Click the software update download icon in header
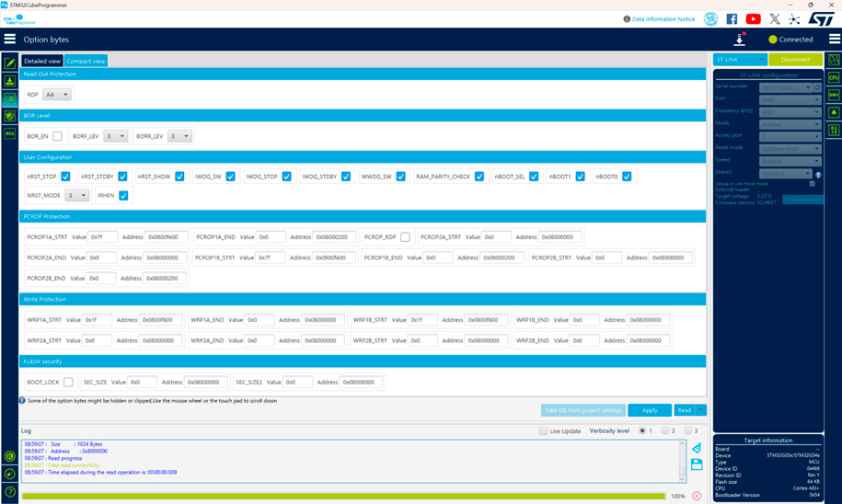842x504 pixels. pyautogui.click(x=739, y=40)
